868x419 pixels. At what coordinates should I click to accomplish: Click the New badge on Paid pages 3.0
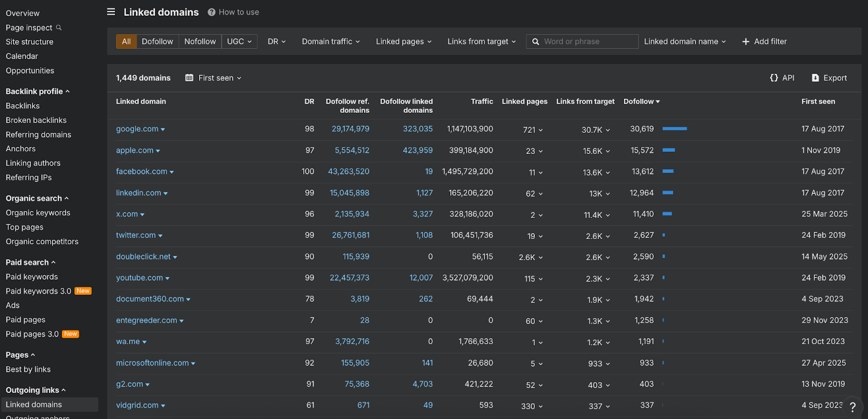coord(71,334)
